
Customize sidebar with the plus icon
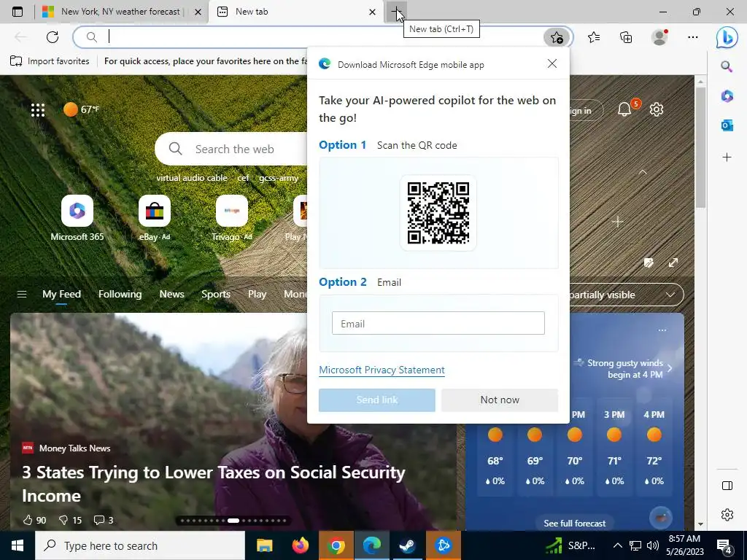(x=727, y=157)
